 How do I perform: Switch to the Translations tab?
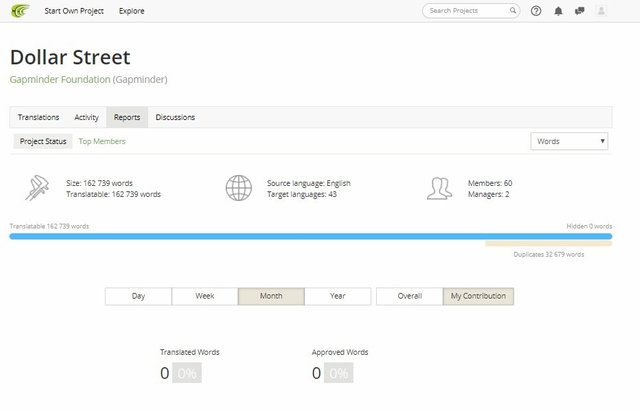38,117
